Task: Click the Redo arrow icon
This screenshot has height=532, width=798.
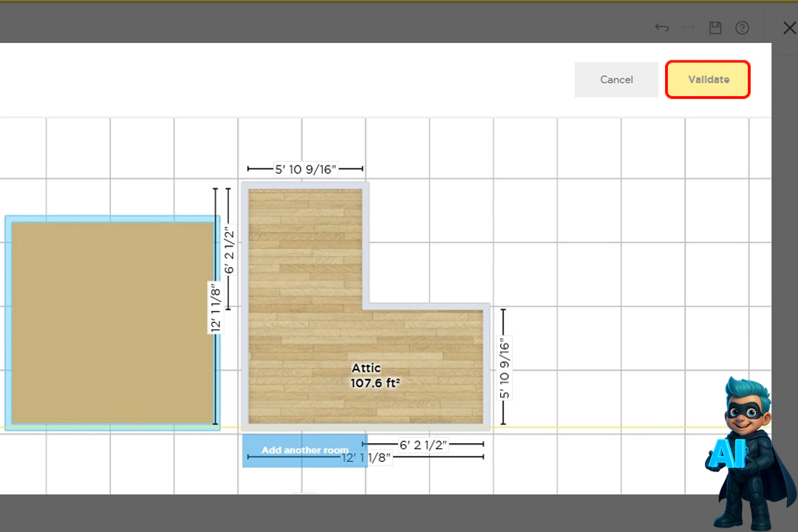Action: point(689,28)
